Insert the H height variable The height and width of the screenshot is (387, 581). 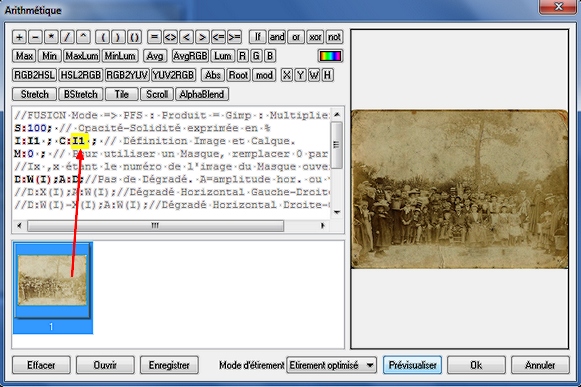coord(328,75)
